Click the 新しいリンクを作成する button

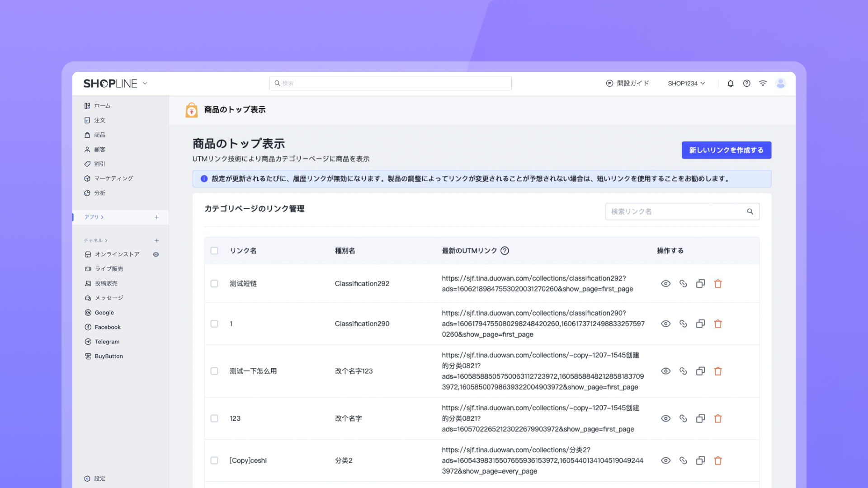(726, 150)
